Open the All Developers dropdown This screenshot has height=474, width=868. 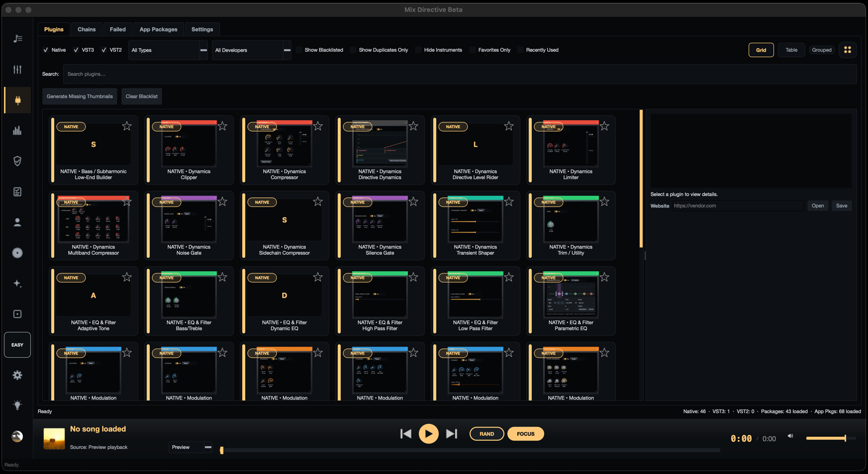(252, 50)
